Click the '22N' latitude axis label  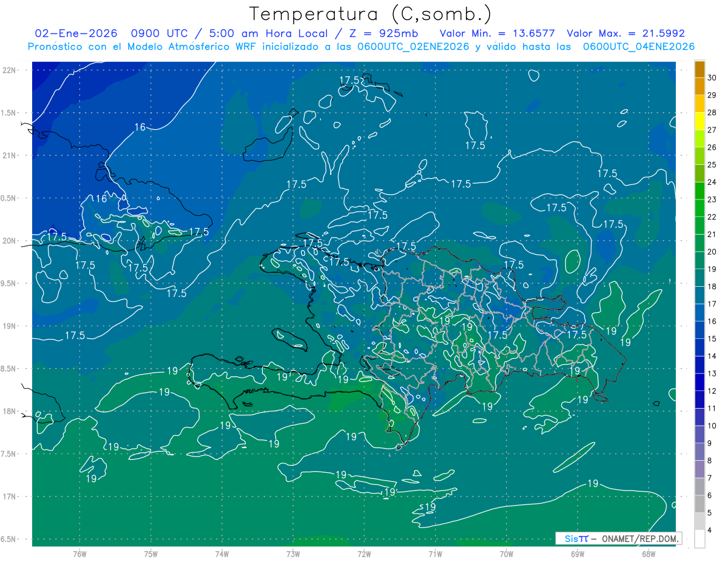pyautogui.click(x=10, y=70)
